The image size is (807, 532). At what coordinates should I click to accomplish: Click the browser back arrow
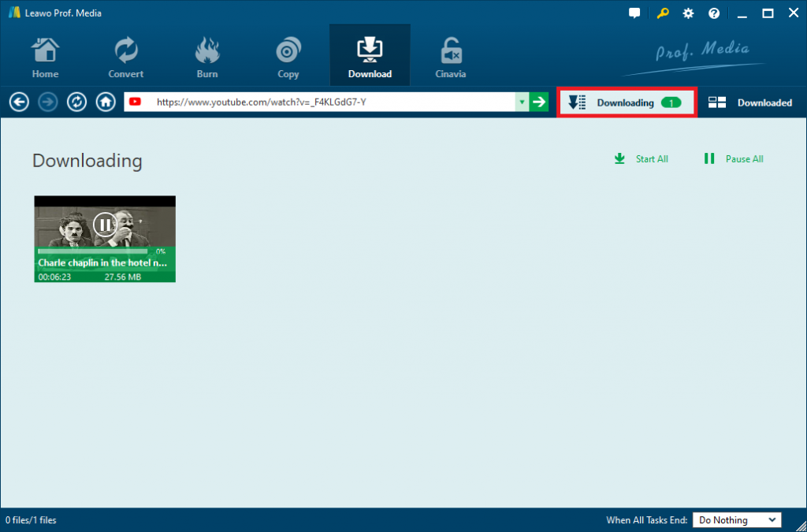point(19,102)
